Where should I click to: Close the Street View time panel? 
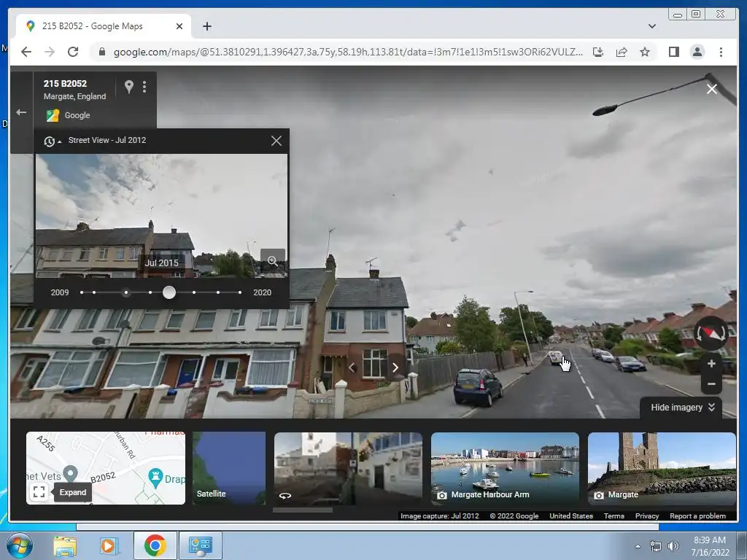click(276, 141)
